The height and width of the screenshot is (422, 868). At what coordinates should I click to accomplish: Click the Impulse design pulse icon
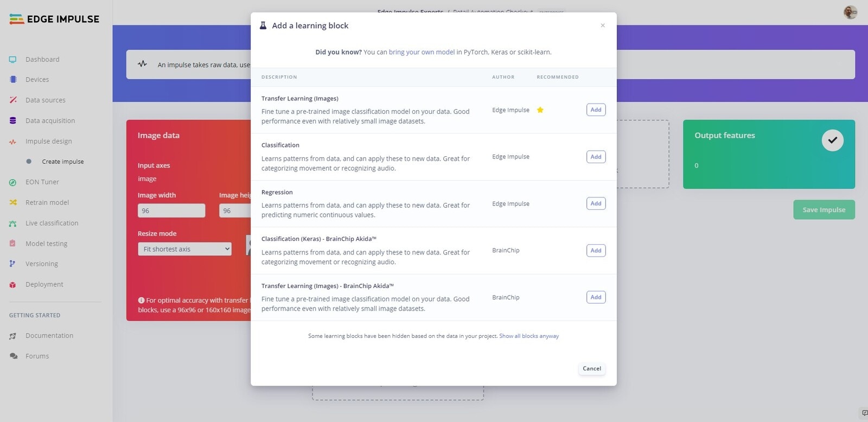[x=13, y=142]
